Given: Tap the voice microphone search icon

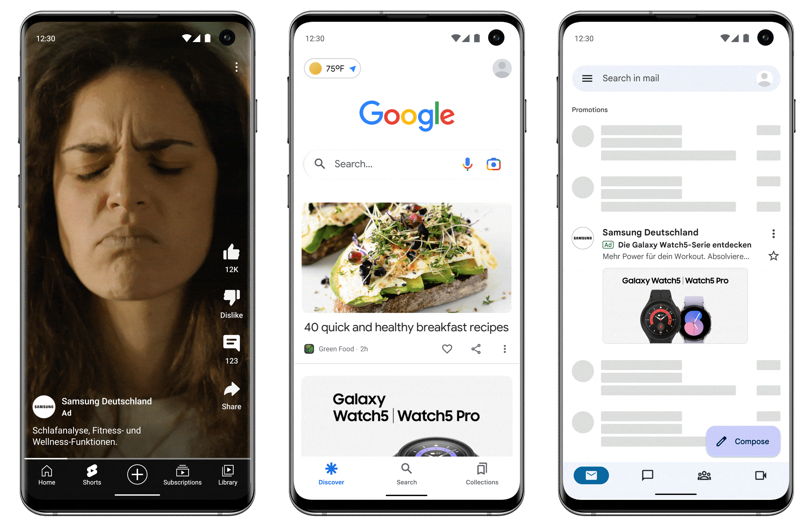Looking at the screenshot, I should pos(467,164).
